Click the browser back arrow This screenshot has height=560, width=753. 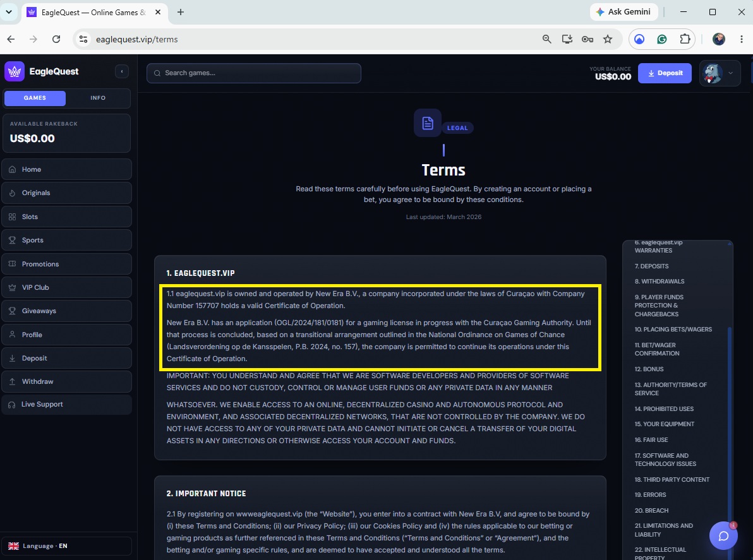coord(11,39)
